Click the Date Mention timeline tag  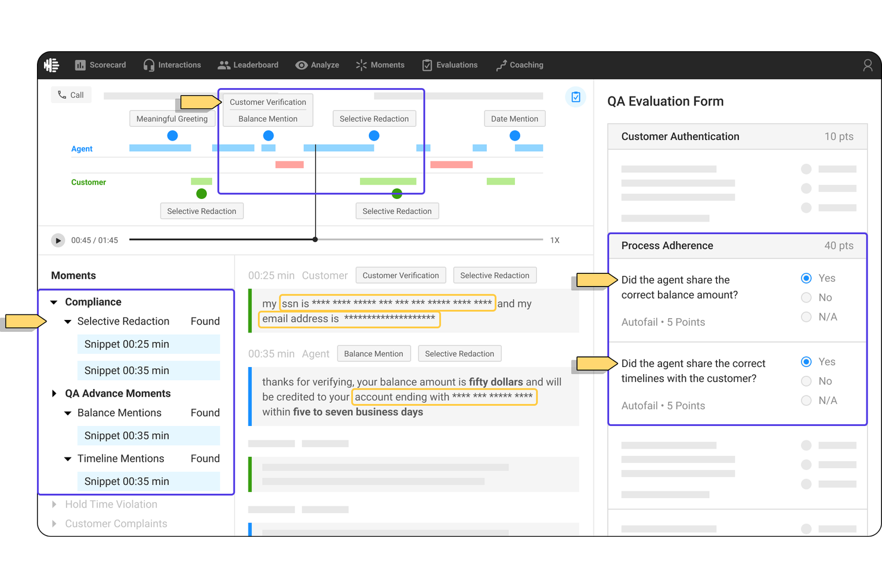(514, 119)
